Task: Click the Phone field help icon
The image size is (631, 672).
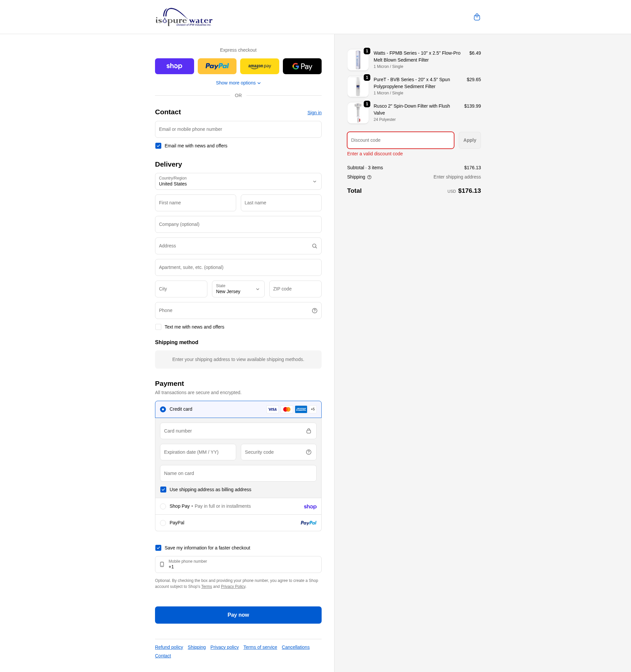Action: (314, 311)
